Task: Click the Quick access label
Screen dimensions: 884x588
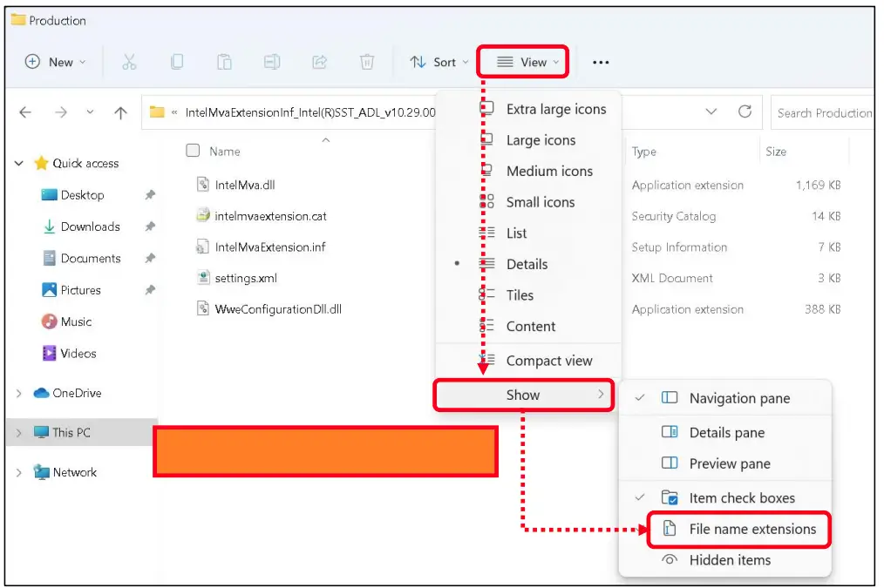Action: (x=85, y=164)
